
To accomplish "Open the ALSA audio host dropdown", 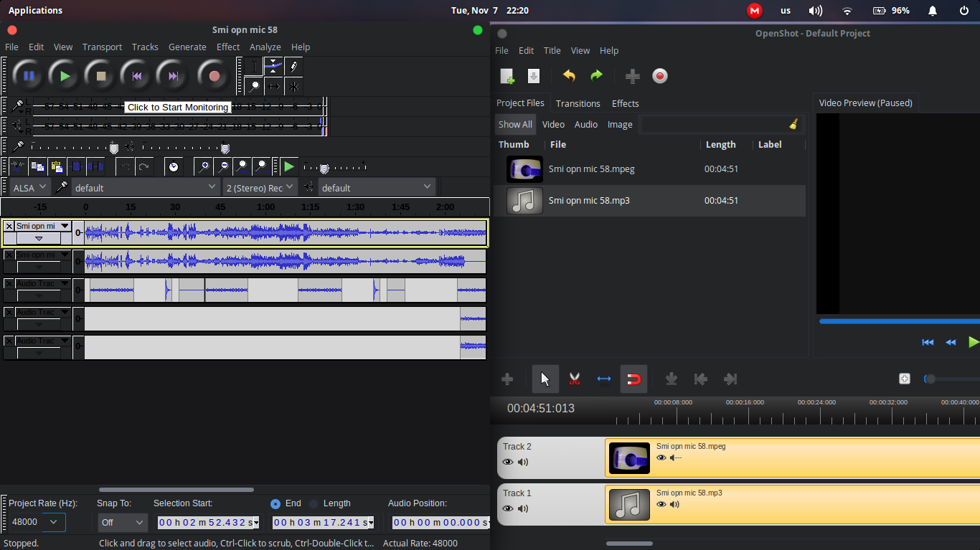I will (x=30, y=187).
